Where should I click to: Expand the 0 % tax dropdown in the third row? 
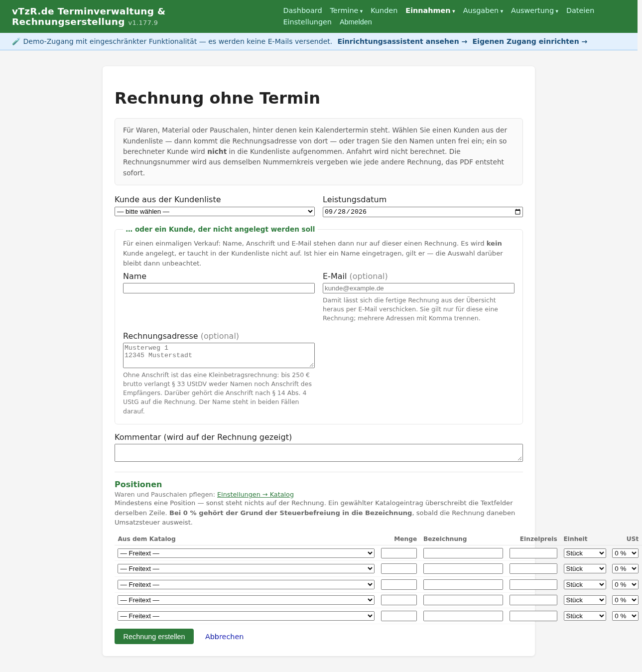pos(625,585)
